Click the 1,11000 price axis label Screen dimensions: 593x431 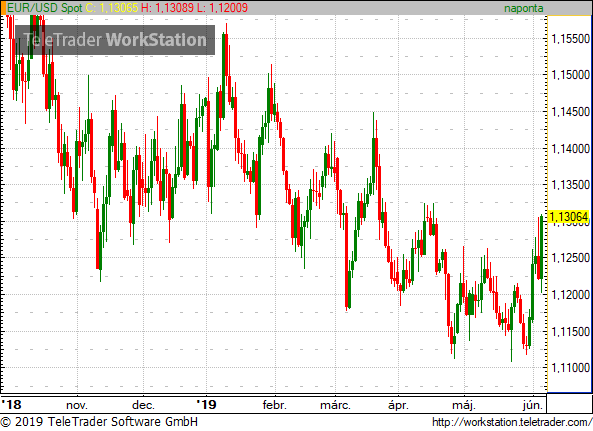571,367
